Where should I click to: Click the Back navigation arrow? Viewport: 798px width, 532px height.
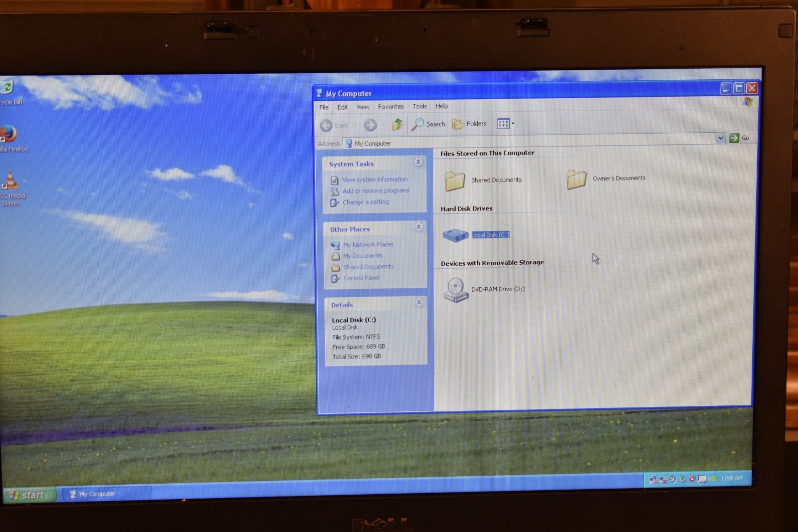click(326, 125)
